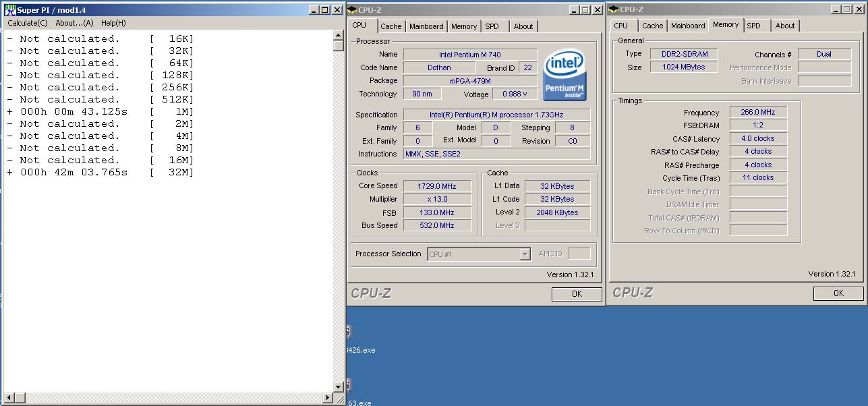Click the memory Size 1024 MBytes value

[684, 67]
